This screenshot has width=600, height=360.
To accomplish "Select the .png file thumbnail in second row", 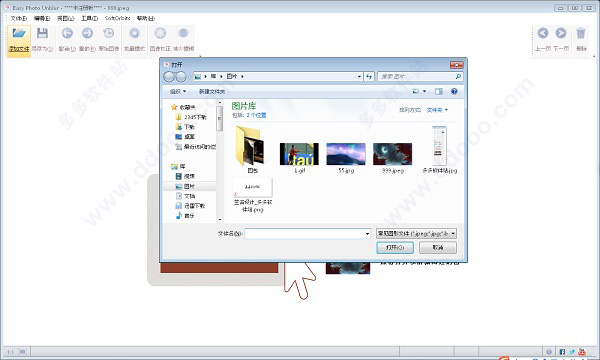I will (253, 187).
